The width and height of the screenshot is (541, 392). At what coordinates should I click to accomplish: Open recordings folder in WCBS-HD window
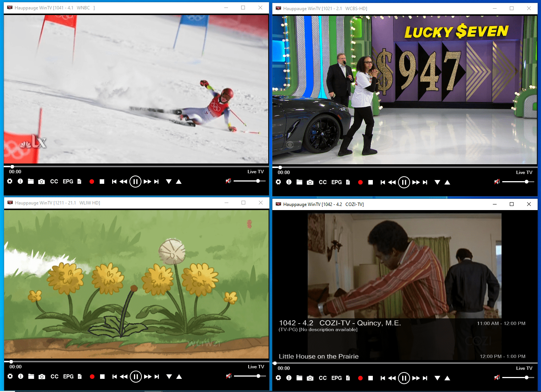coord(299,182)
